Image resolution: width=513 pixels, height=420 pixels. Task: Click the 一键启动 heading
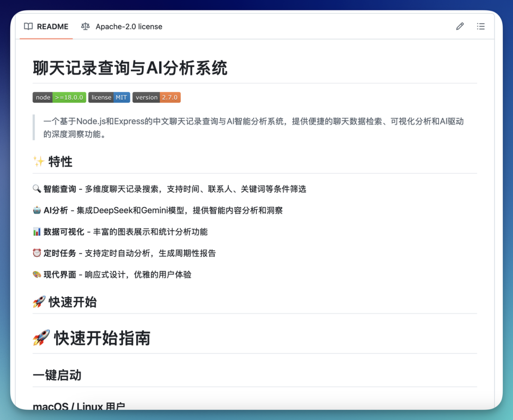tap(57, 375)
